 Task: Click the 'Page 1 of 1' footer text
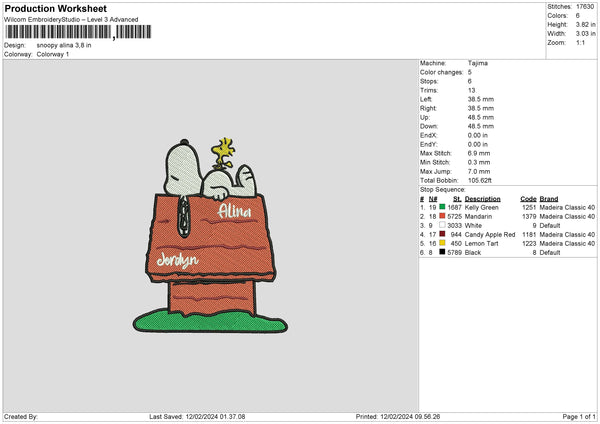point(579,417)
